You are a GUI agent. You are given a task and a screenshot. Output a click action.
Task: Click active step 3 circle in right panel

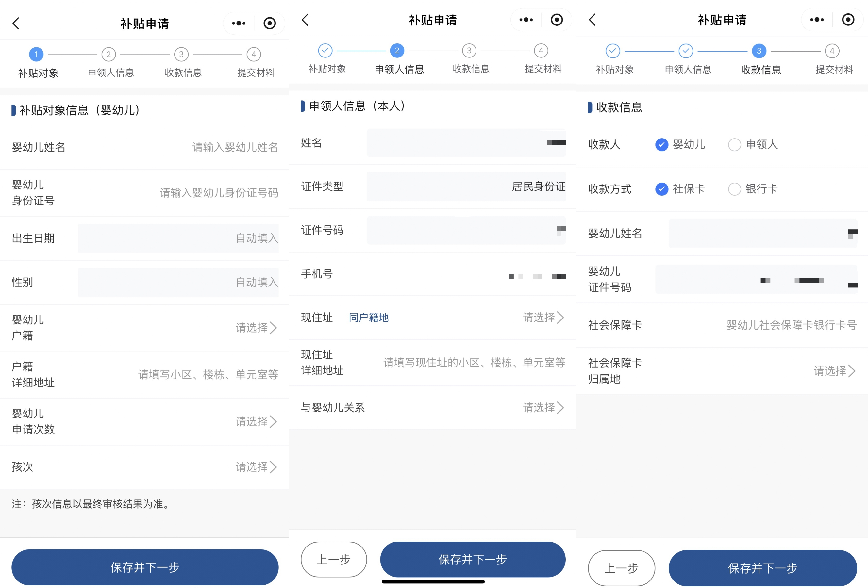759,51
